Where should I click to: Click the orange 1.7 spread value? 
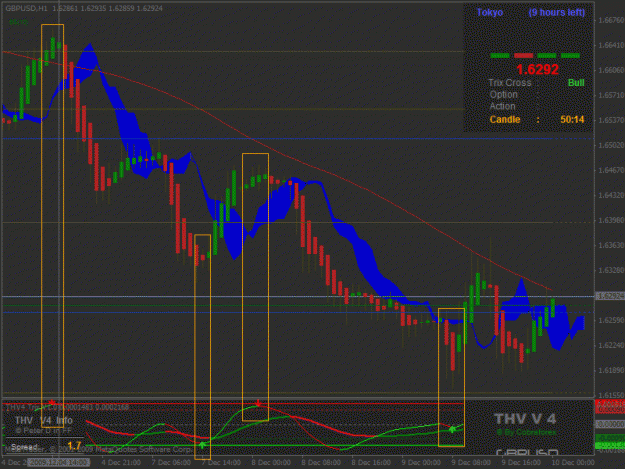click(x=74, y=445)
